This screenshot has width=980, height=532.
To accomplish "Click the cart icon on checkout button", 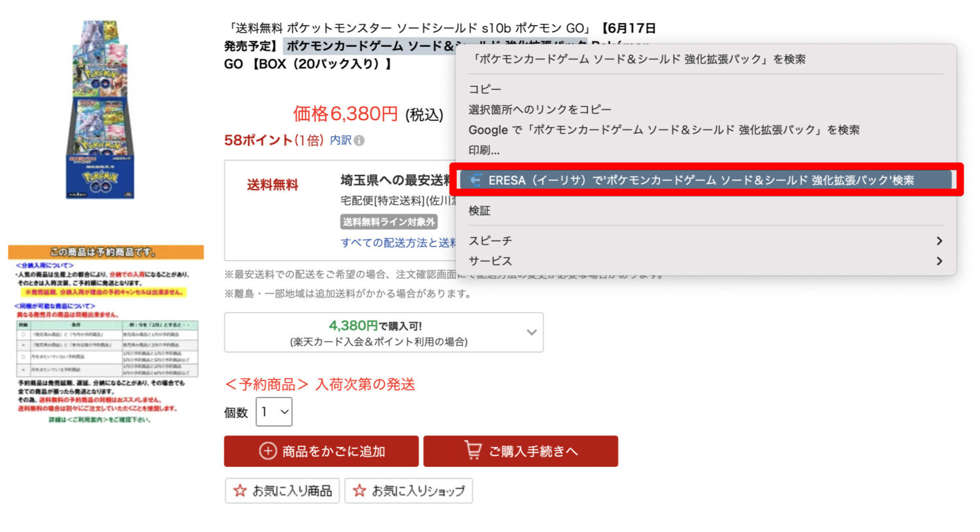I will click(473, 450).
